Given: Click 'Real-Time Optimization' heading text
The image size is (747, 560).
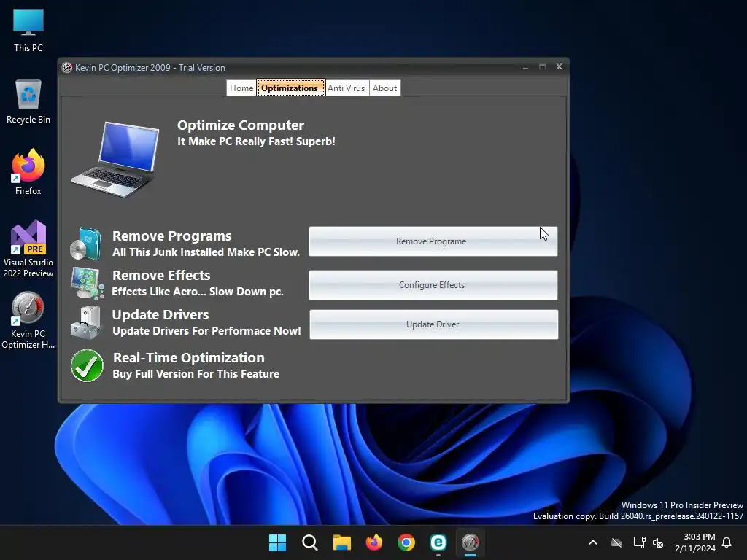Looking at the screenshot, I should pyautogui.click(x=189, y=357).
